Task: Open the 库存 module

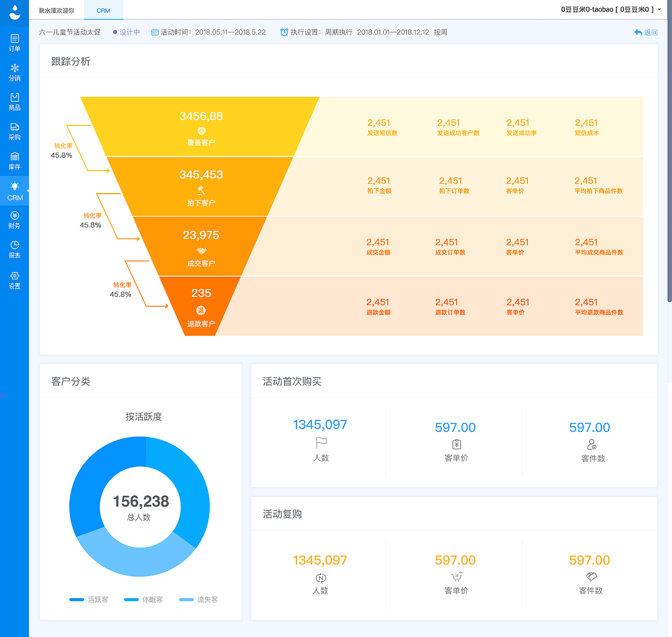Action: tap(14, 160)
